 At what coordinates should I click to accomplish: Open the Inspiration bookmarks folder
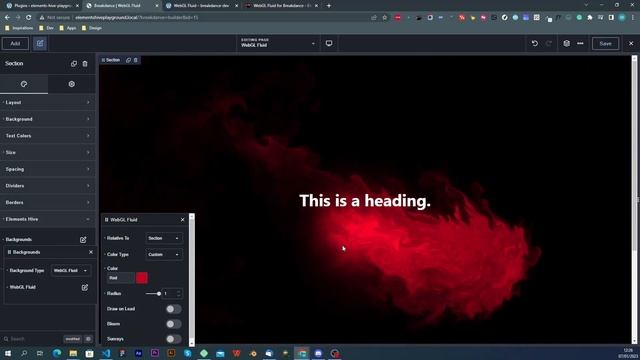[19, 28]
